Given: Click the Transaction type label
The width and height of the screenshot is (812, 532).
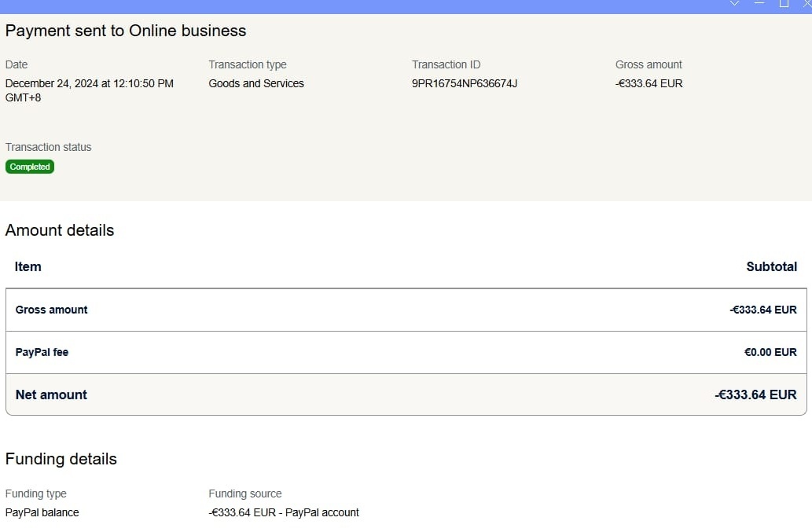Looking at the screenshot, I should pyautogui.click(x=248, y=64).
